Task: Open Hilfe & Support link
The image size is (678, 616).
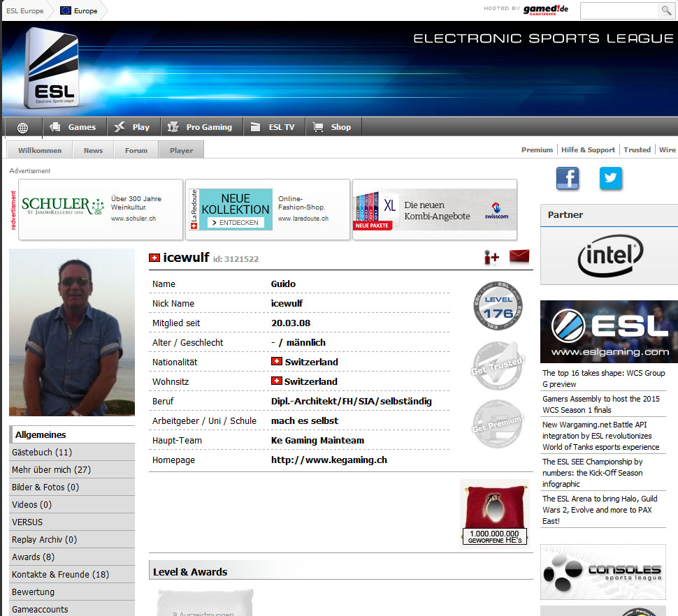Action: [588, 150]
